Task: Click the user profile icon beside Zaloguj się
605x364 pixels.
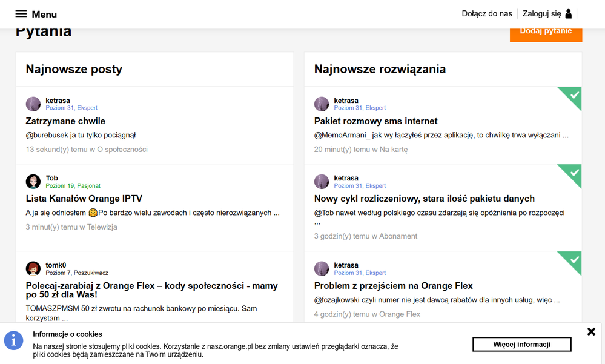Action: point(568,14)
